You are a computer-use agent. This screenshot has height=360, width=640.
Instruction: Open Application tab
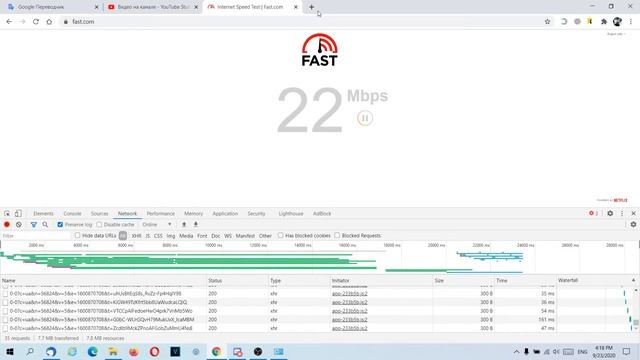point(225,213)
